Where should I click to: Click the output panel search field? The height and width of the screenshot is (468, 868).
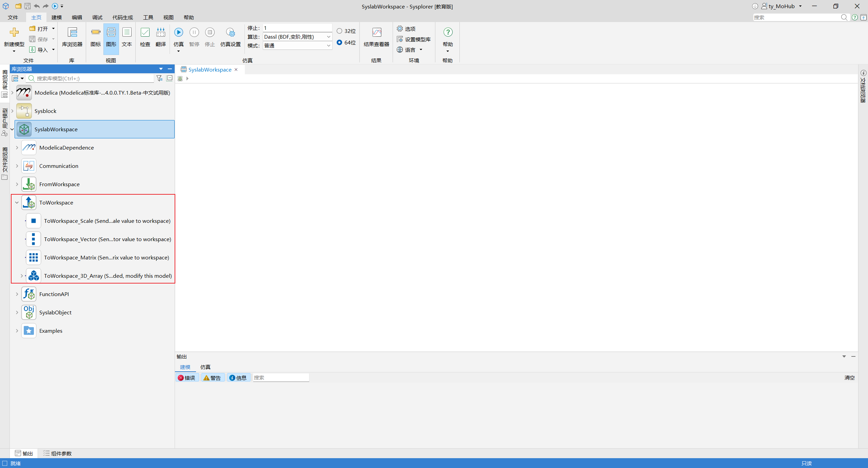point(281,378)
